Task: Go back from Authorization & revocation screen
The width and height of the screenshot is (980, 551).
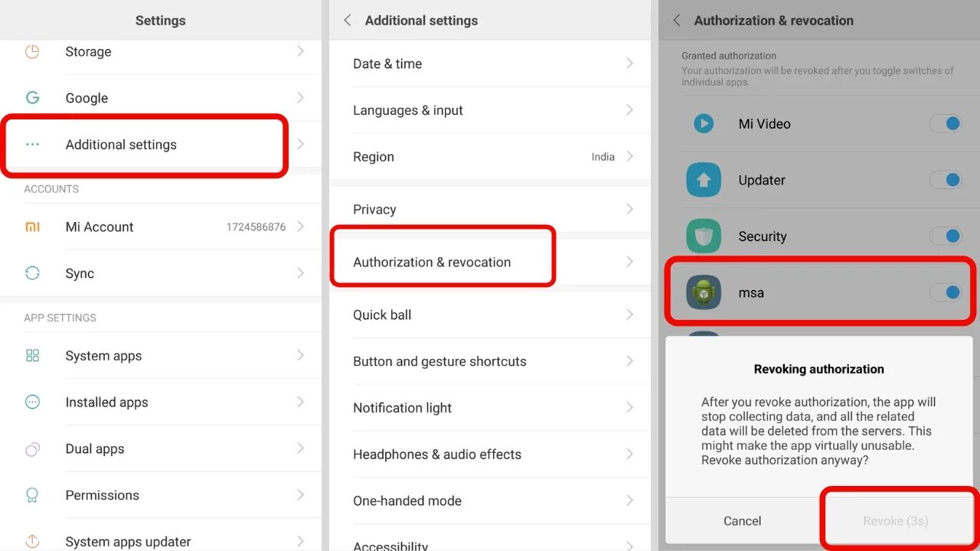Action: [x=677, y=21]
